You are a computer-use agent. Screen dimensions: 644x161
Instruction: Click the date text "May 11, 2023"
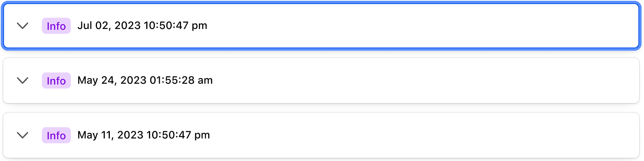(110, 135)
